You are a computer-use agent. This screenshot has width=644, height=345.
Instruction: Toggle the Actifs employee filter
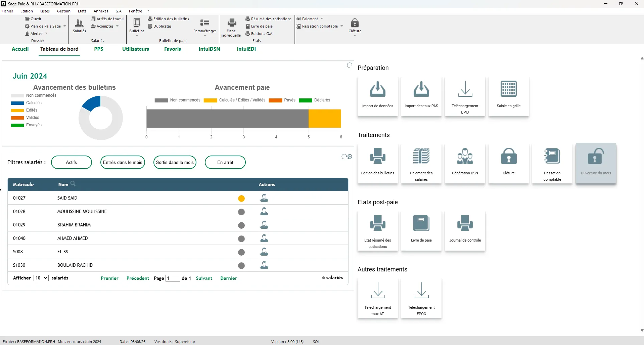(71, 162)
